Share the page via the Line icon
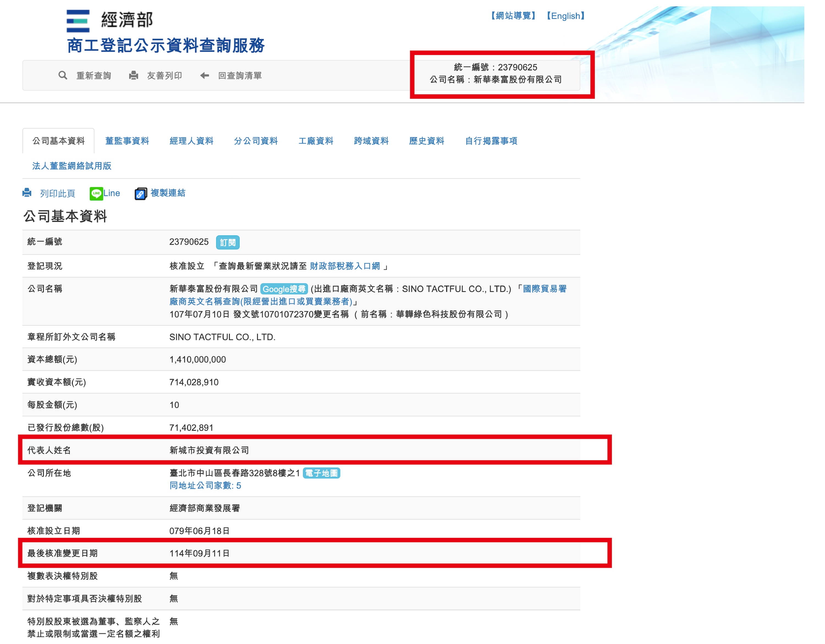The width and height of the screenshot is (825, 644). [x=96, y=194]
